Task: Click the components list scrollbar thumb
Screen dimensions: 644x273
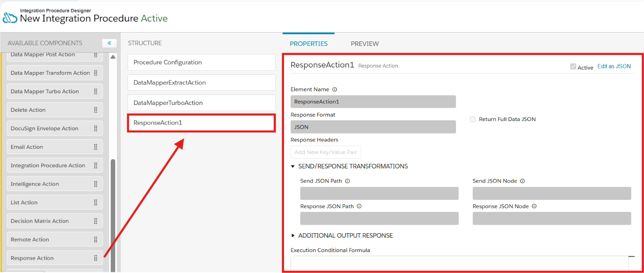Action: (x=113, y=213)
